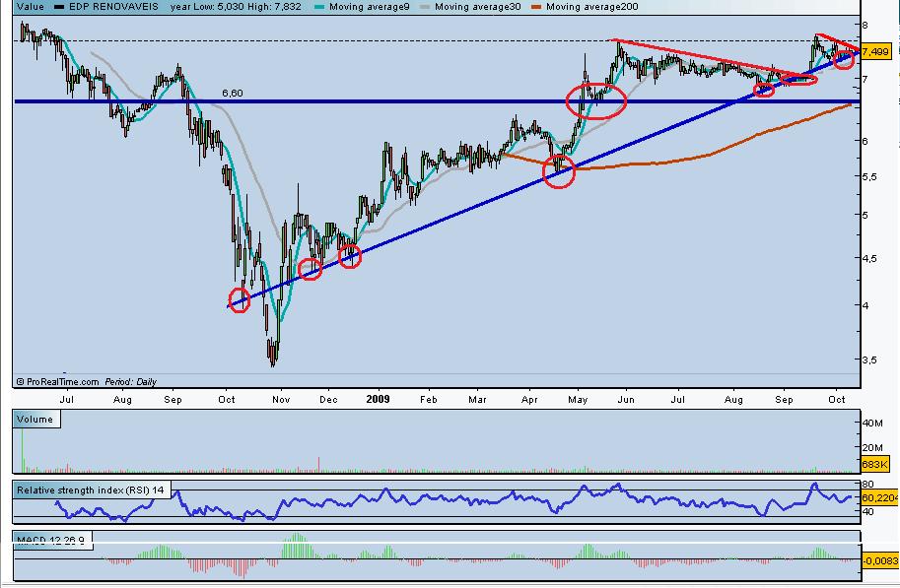Click the -0,0083 MACD value tag
Viewport: 900px width, 588px height.
[x=879, y=559]
